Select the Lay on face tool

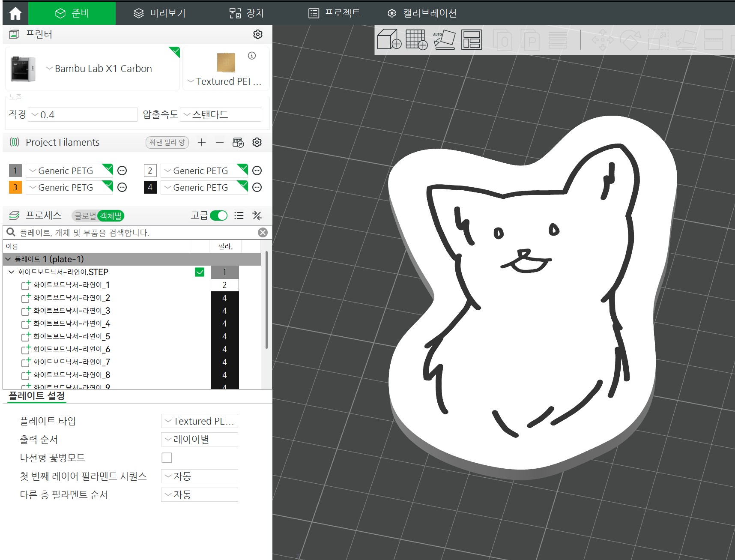pyautogui.click(x=686, y=40)
